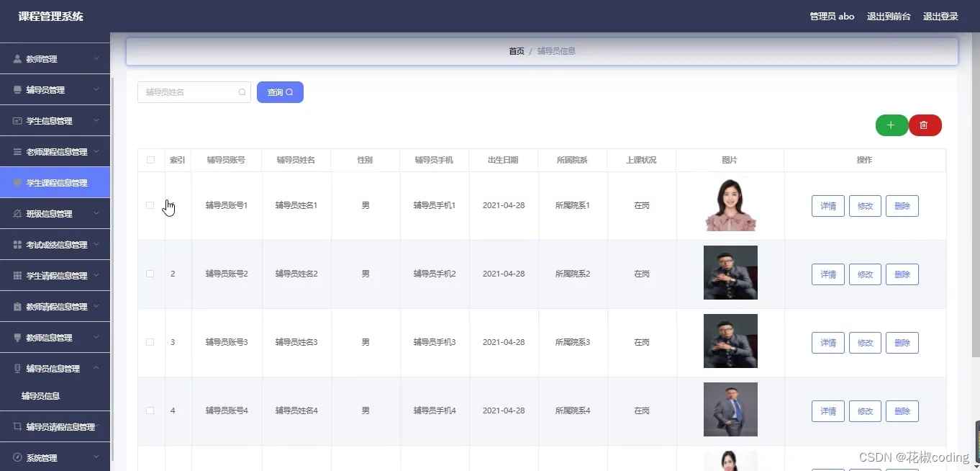Expand 教师管理 with its chevron
This screenshot has height=471, width=980.
pos(96,59)
